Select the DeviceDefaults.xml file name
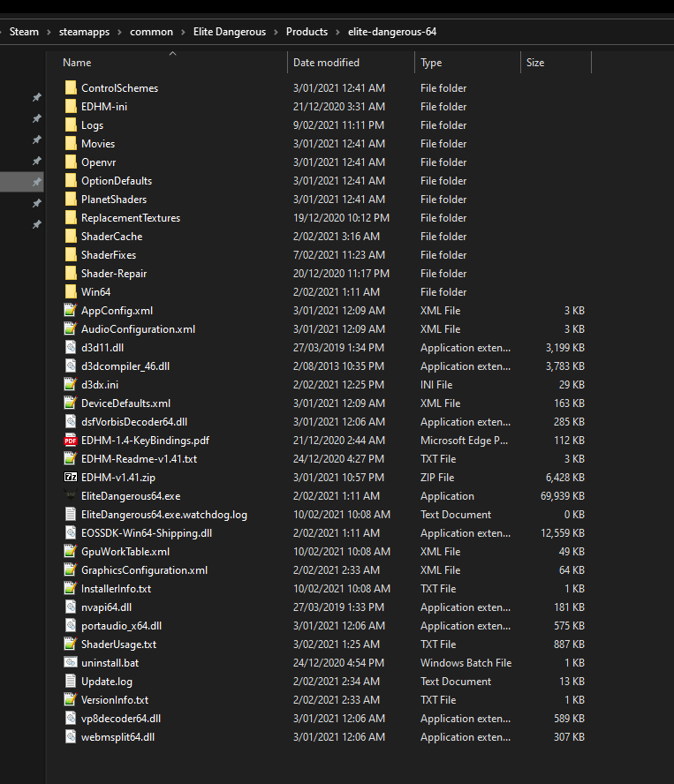The height and width of the screenshot is (784, 674). click(125, 403)
